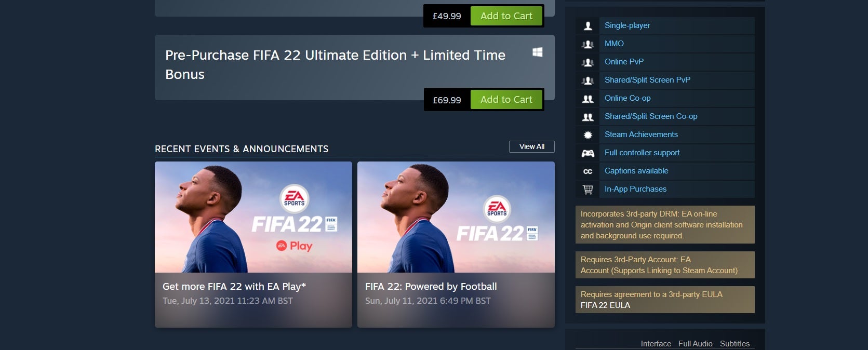868x350 pixels.
Task: Open 'Get more FIFA 22 with EA Play' title
Action: click(234, 287)
